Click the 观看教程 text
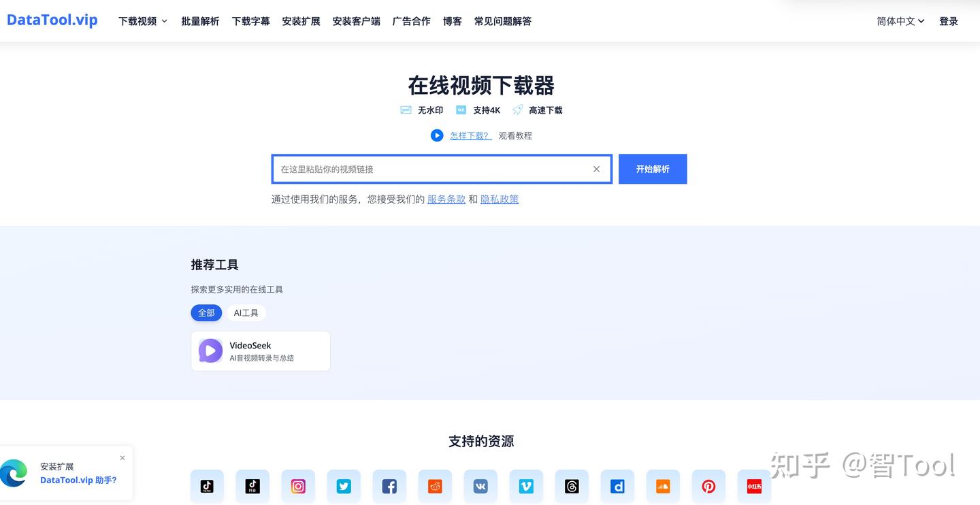 coord(515,135)
